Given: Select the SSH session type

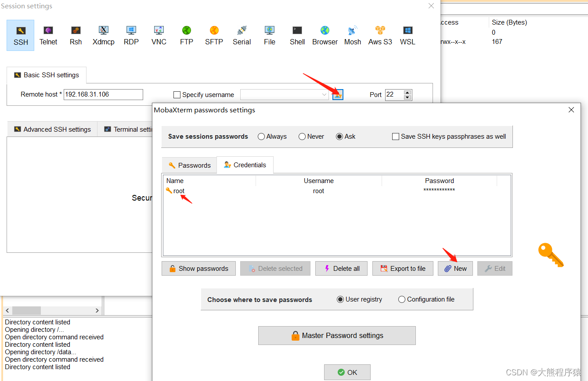Looking at the screenshot, I should (20, 35).
